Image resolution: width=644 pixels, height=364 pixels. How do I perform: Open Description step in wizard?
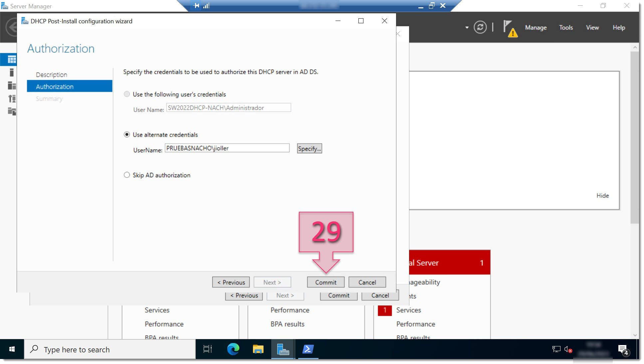[51, 74]
